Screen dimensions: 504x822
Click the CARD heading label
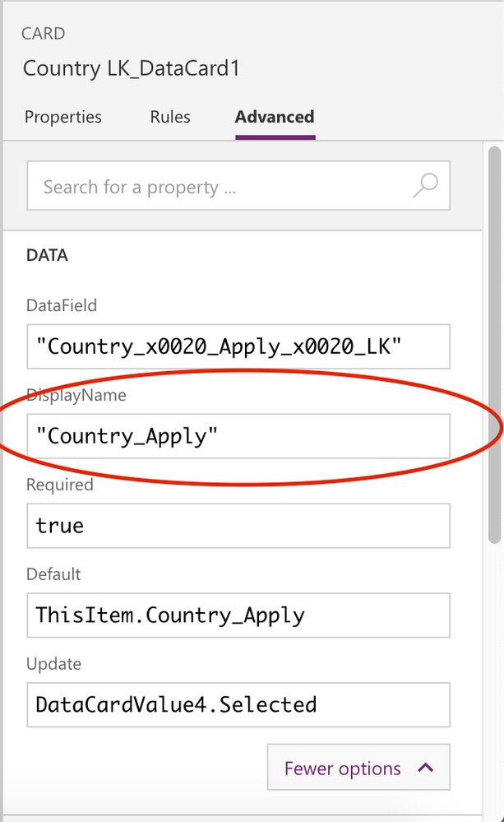tap(44, 34)
